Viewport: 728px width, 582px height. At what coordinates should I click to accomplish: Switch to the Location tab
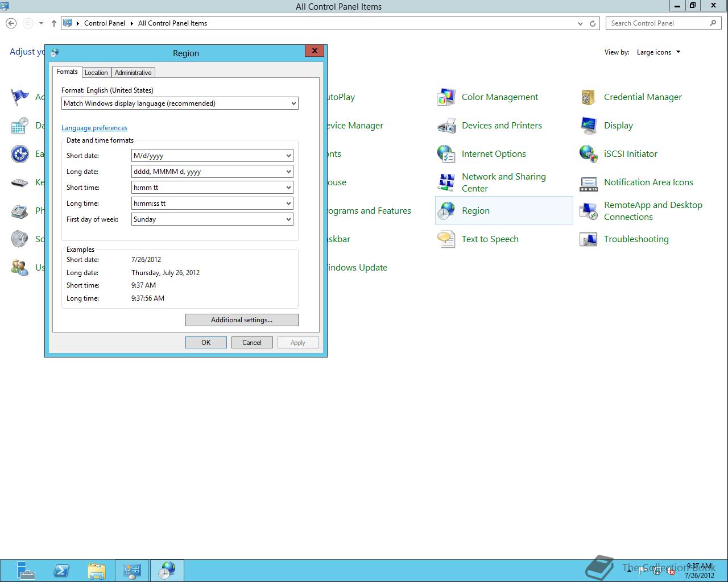[96, 73]
